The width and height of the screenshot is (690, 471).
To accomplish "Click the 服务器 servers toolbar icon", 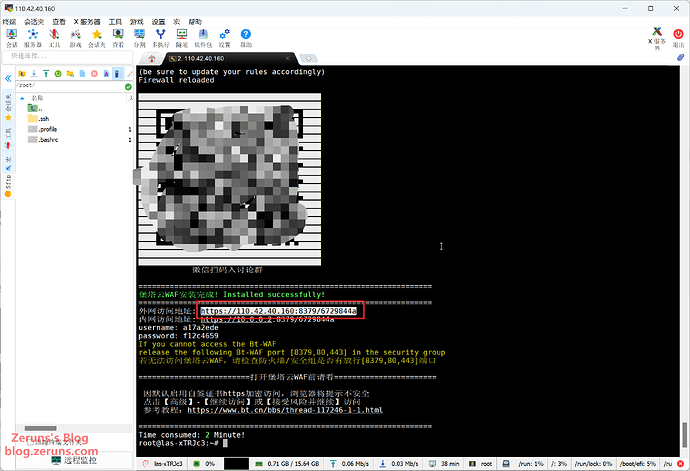I will (x=33, y=38).
